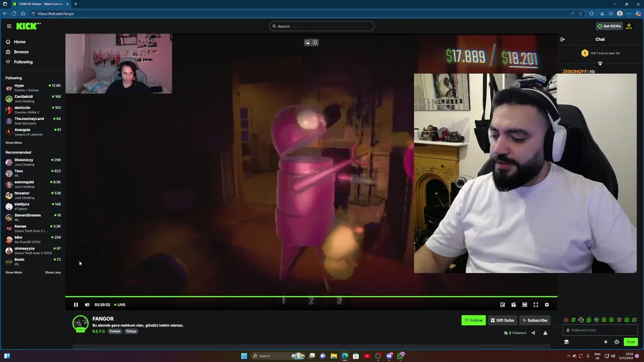Focus the Kick search field

coord(322,26)
